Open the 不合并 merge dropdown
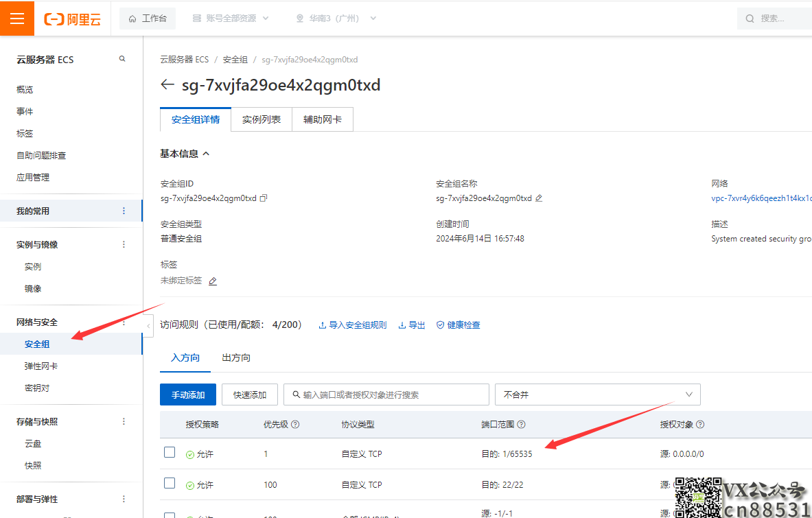812x518 pixels. click(598, 395)
